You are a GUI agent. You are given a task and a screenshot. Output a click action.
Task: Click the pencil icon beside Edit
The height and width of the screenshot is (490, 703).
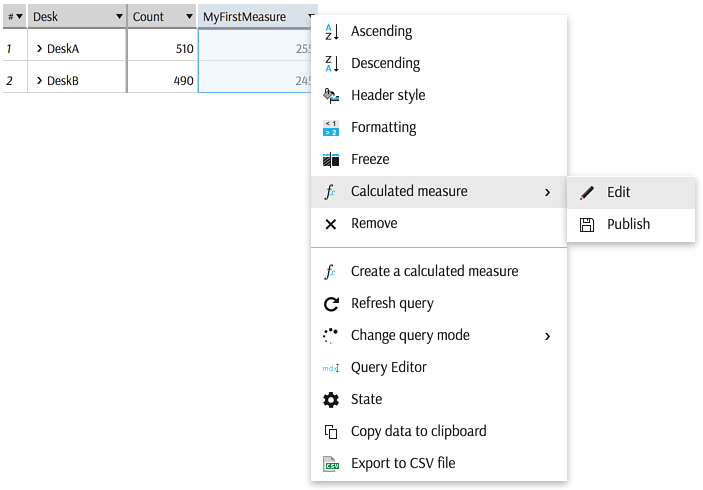click(586, 193)
